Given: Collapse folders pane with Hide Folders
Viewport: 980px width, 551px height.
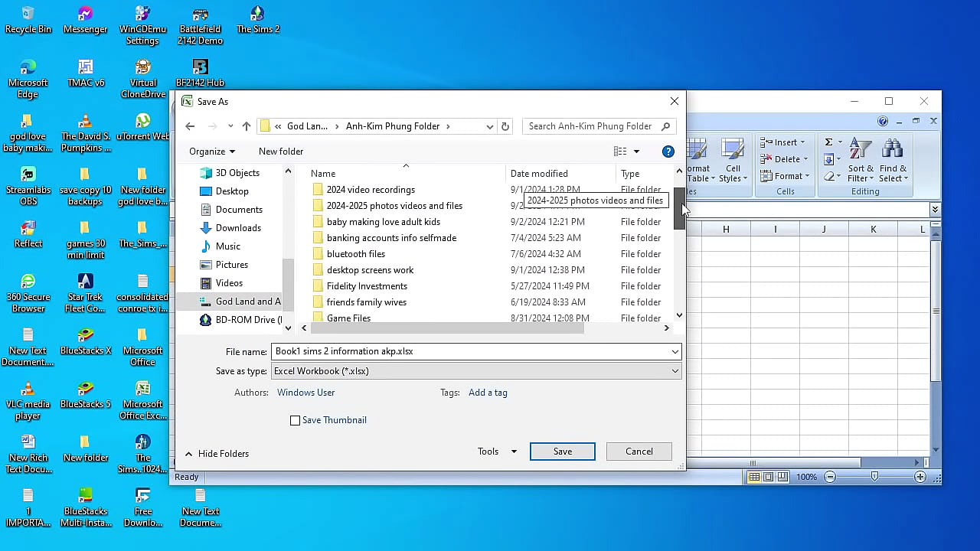Looking at the screenshot, I should point(217,454).
